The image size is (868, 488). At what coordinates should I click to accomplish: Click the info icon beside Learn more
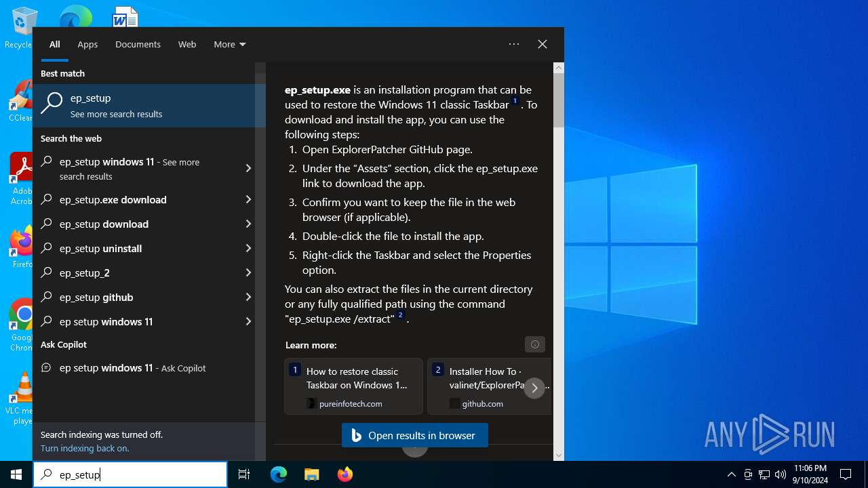[535, 344]
